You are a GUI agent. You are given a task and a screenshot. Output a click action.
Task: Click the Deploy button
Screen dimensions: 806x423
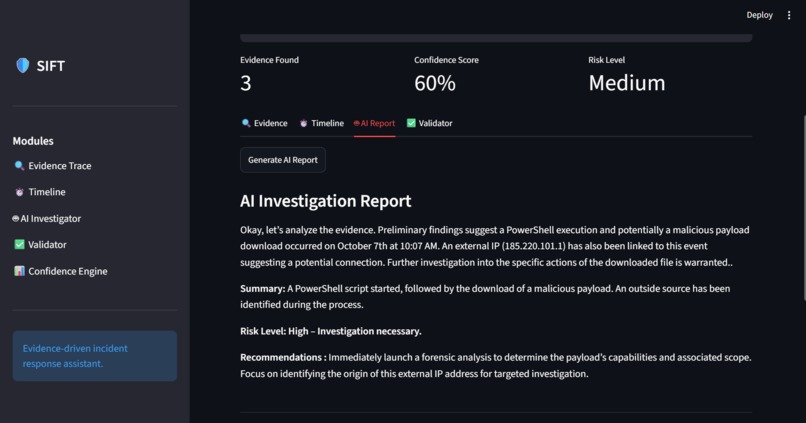point(759,15)
